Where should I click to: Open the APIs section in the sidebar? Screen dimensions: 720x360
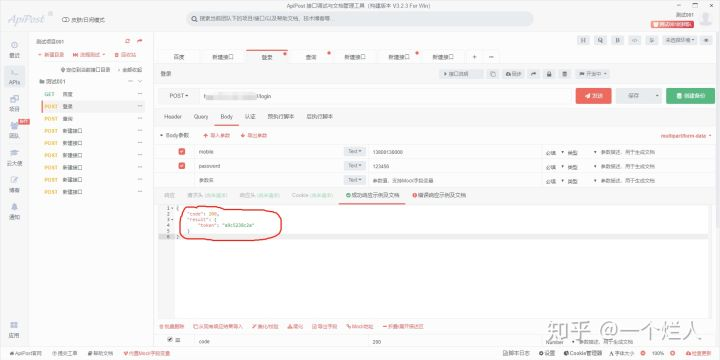pyautogui.click(x=15, y=77)
